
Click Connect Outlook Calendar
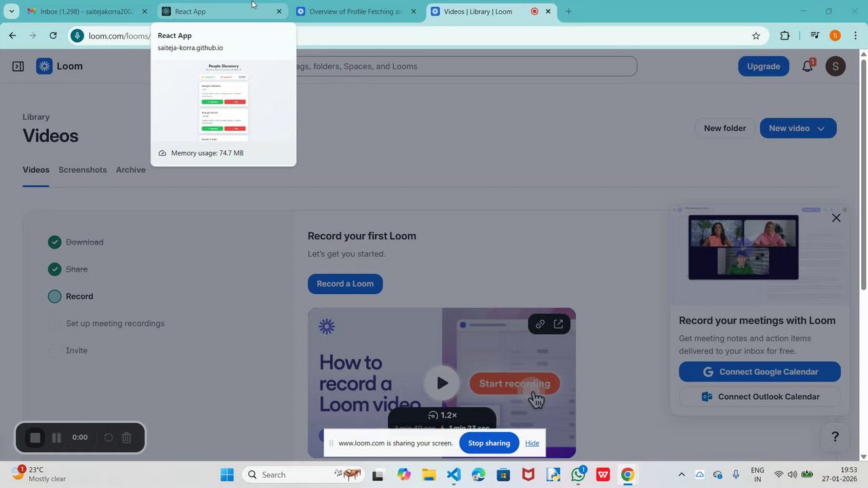[759, 396]
